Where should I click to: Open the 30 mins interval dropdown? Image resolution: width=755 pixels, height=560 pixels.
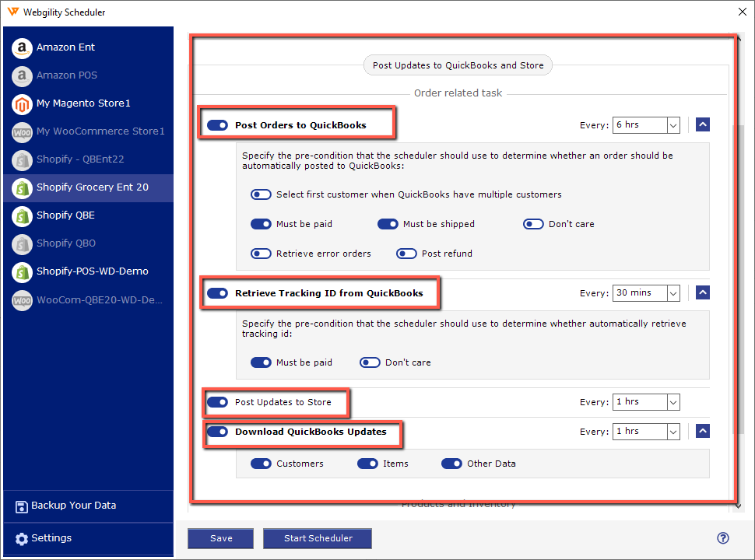pyautogui.click(x=646, y=293)
